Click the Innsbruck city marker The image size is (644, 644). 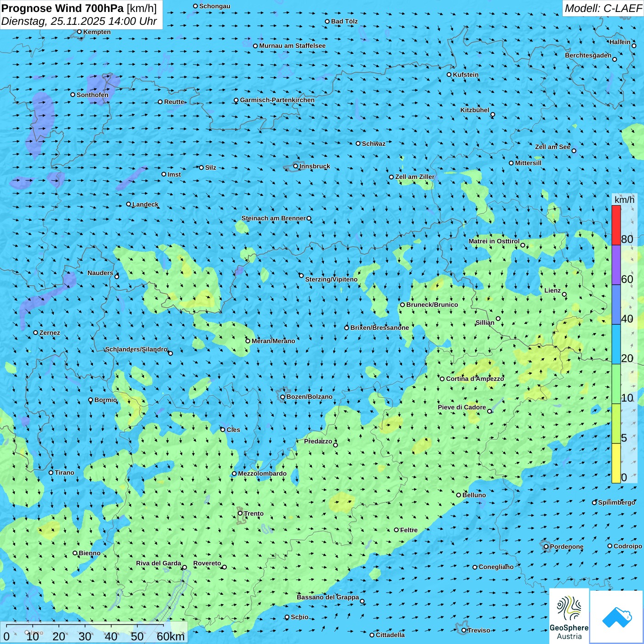click(296, 166)
